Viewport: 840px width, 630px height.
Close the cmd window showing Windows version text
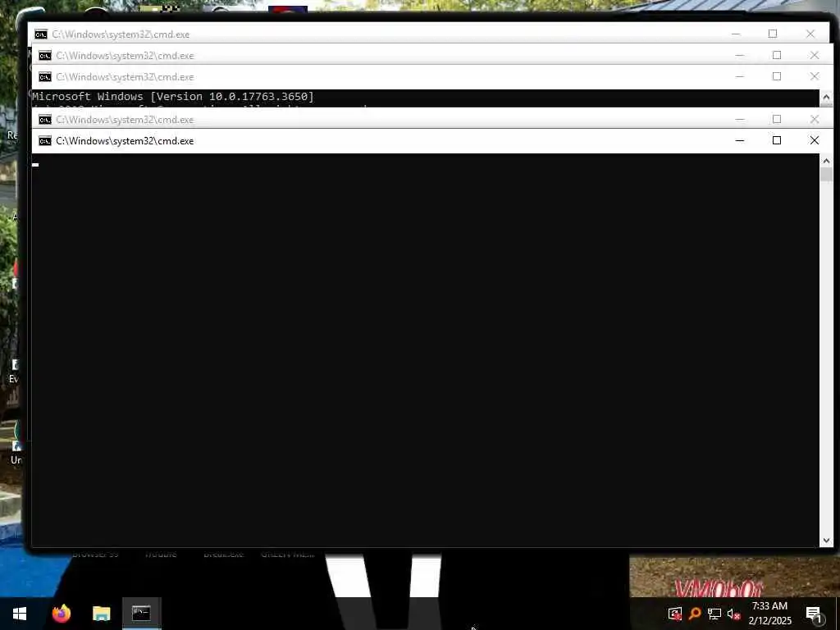815,76
